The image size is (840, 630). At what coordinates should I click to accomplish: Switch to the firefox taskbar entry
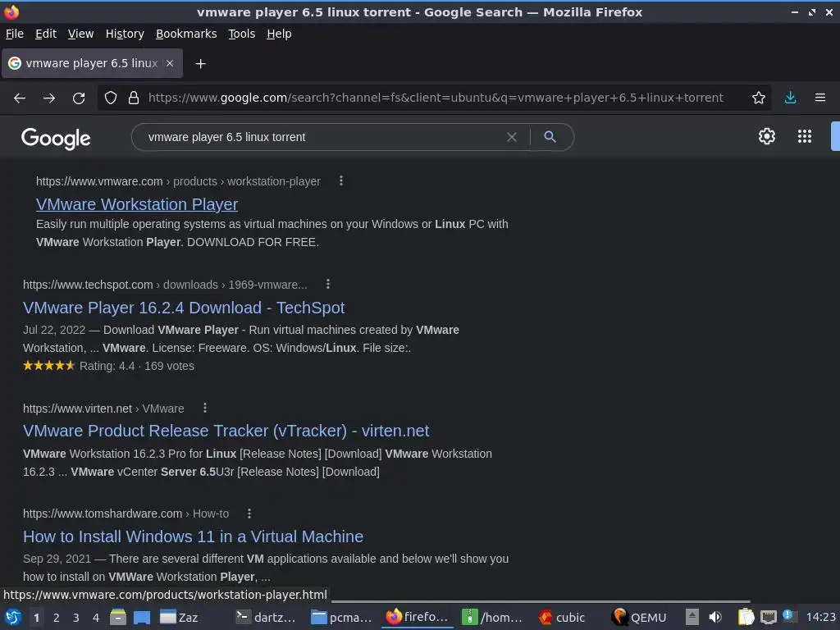(x=418, y=617)
